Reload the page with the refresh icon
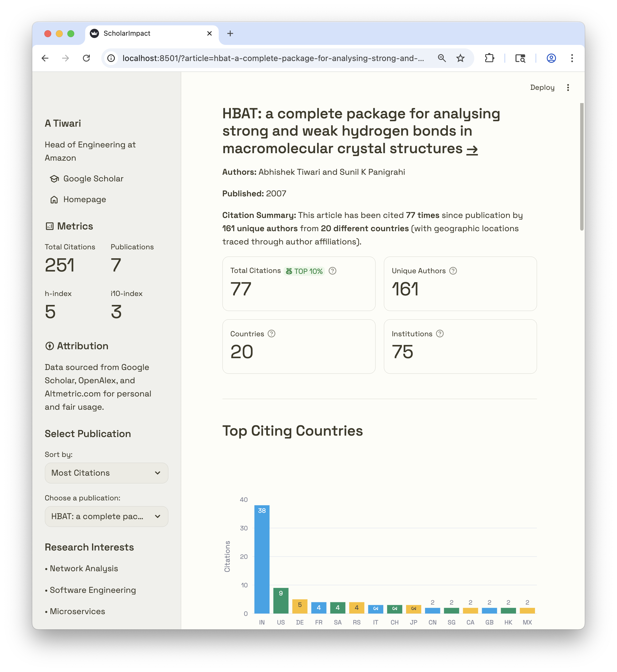Viewport: 617px width, 672px height. click(86, 58)
